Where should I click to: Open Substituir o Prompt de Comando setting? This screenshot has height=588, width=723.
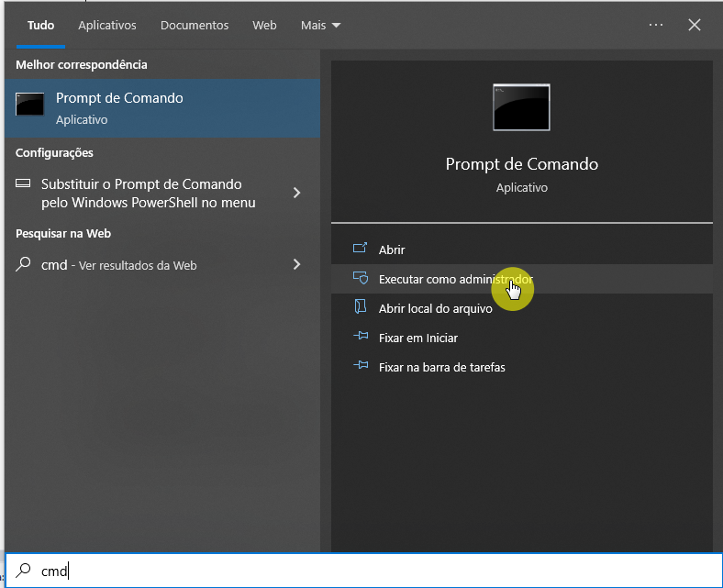pos(162,194)
